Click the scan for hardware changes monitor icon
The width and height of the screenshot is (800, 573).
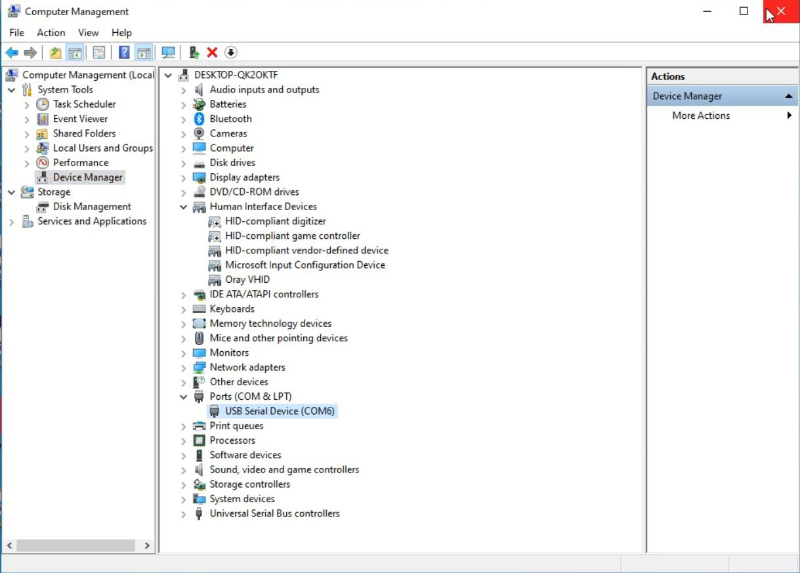tap(168, 52)
